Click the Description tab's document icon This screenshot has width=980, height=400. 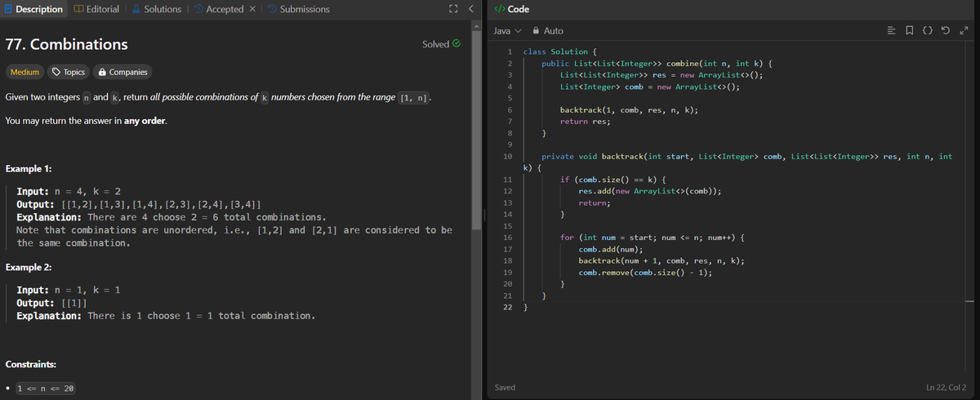pos(9,9)
